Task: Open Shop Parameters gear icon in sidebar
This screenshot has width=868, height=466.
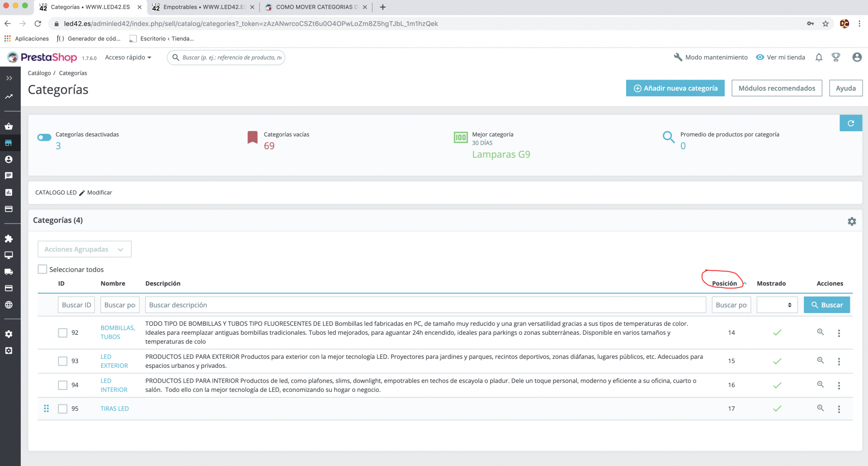Action: click(9, 334)
